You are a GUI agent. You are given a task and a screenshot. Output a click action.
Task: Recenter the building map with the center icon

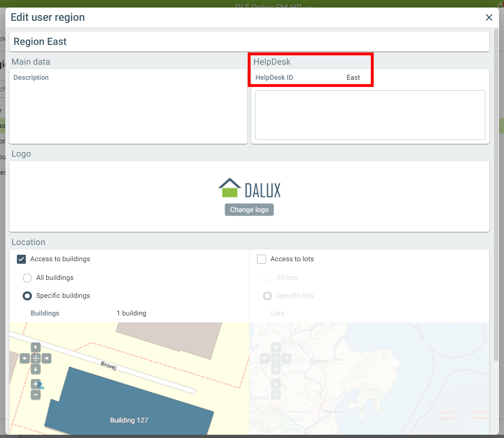click(x=36, y=358)
